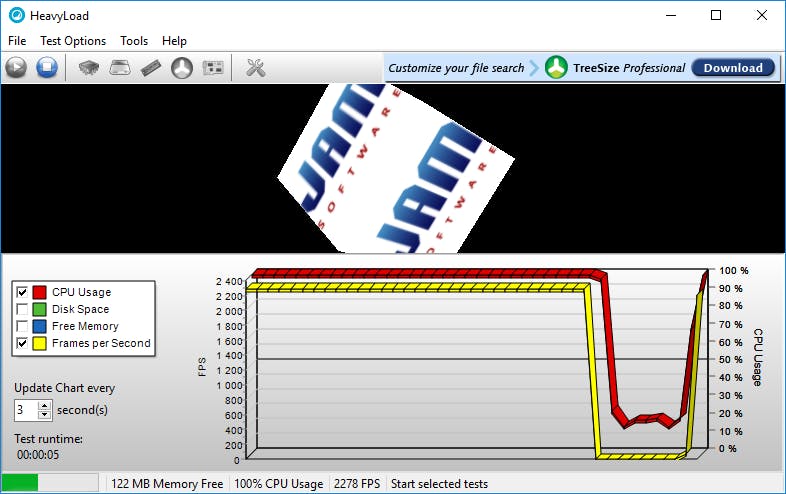Open the Test Options menu
The height and width of the screenshot is (494, 786).
[73, 41]
